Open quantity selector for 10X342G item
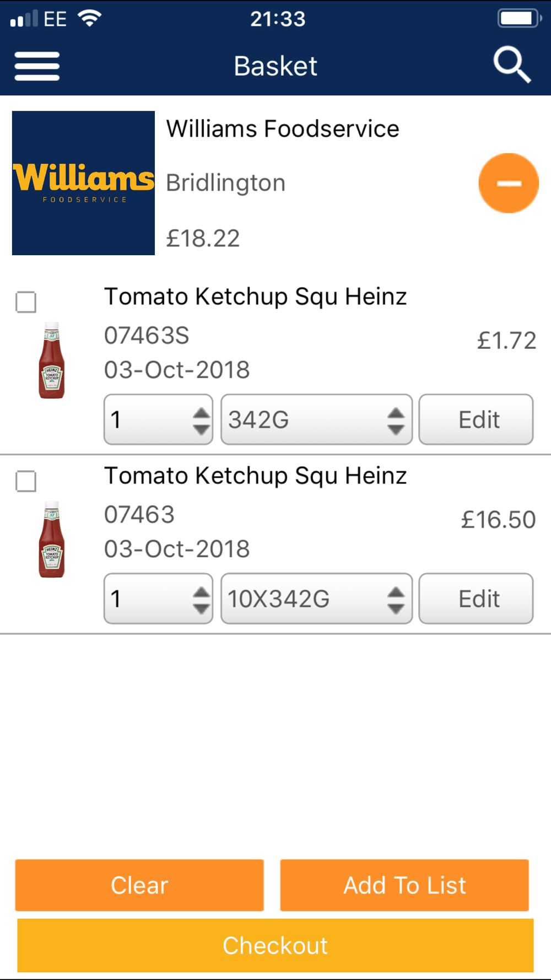Viewport: 551px width, 980px height. 159,599
